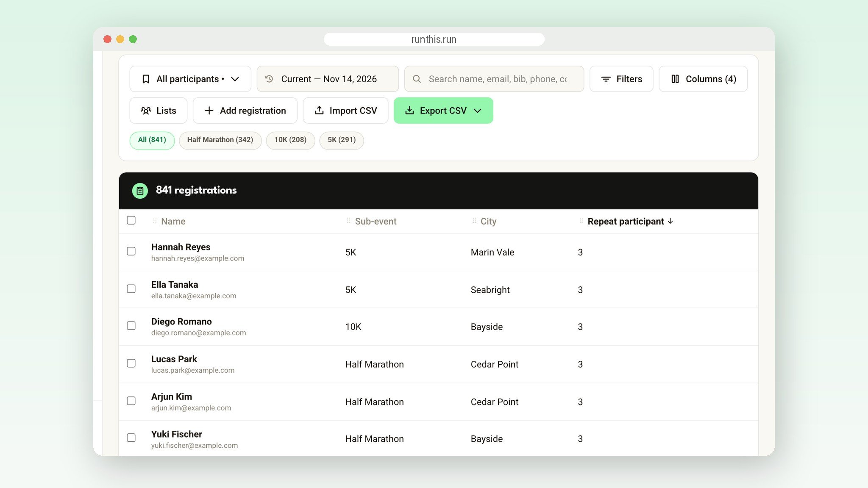
Task: Select the All (841) filter tab
Action: (x=152, y=140)
